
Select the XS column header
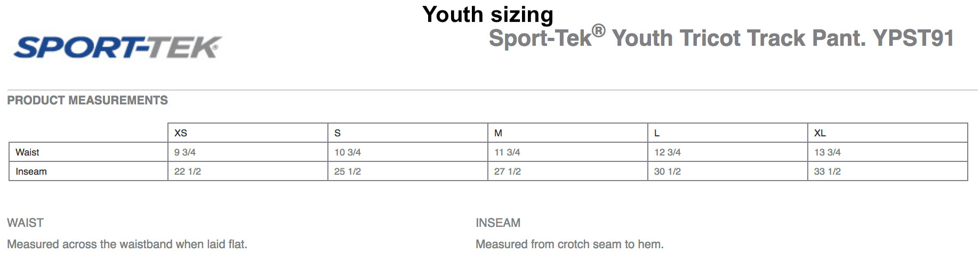coord(181,133)
